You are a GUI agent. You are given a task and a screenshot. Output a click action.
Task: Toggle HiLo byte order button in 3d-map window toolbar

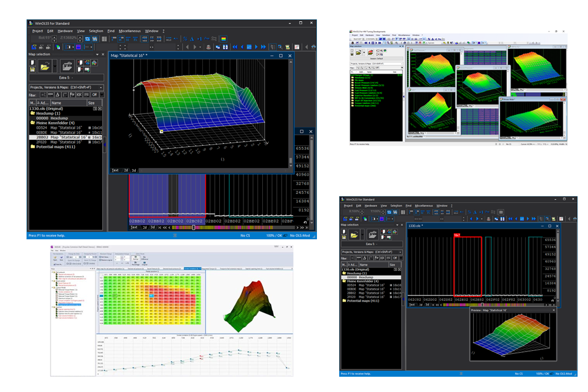point(169,39)
